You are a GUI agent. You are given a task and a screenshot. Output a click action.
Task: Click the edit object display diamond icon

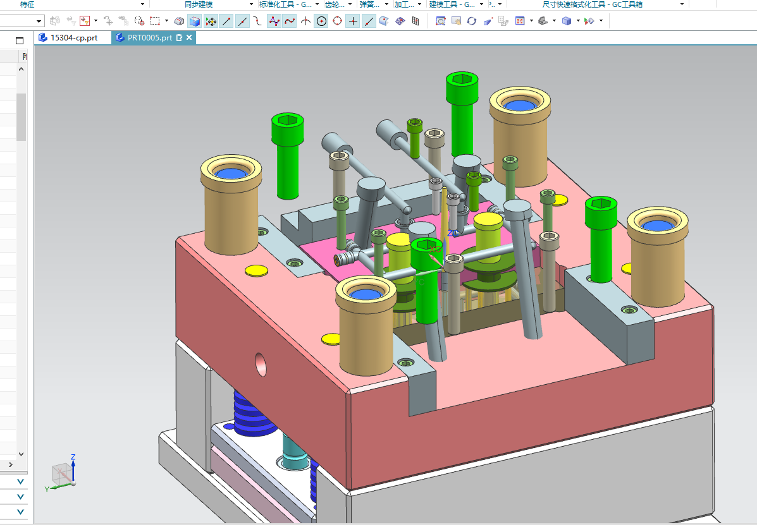click(x=589, y=21)
